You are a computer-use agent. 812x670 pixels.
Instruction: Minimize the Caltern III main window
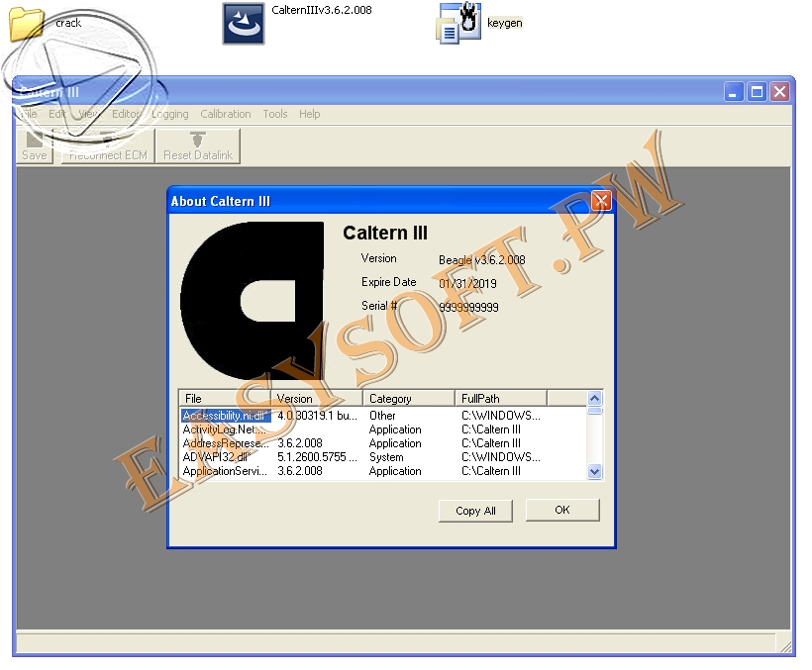coord(734,92)
